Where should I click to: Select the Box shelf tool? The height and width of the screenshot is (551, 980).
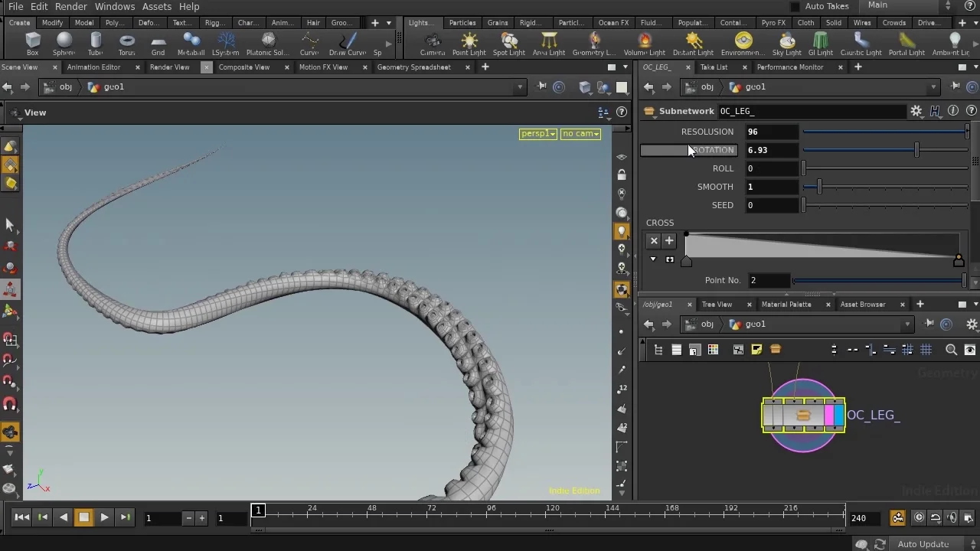point(32,44)
